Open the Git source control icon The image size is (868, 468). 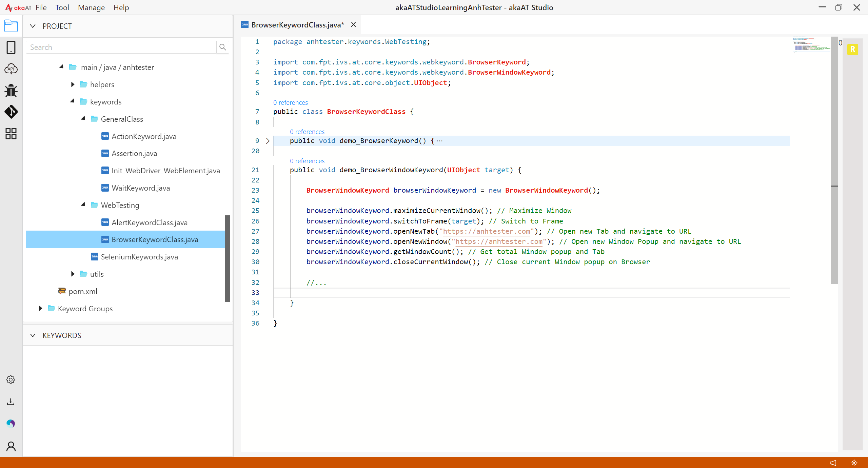coord(11,112)
